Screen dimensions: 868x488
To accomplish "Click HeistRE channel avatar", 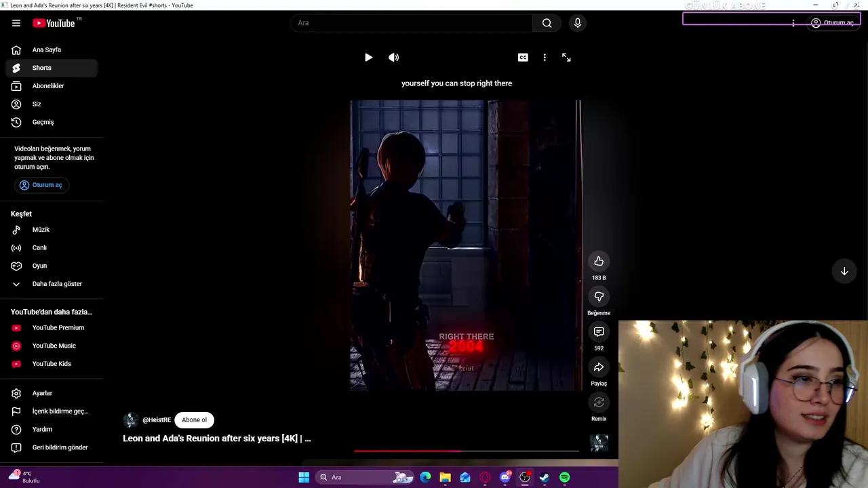I will [131, 420].
